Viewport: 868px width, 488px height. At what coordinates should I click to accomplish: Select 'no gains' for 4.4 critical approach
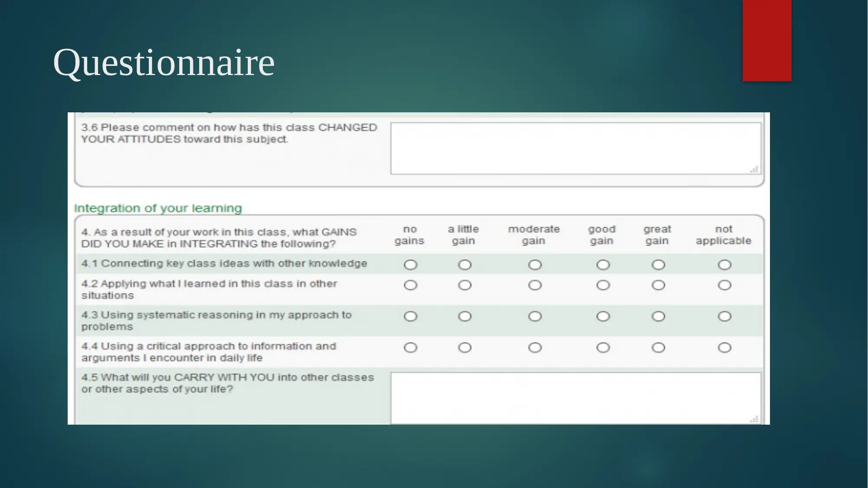pyautogui.click(x=410, y=347)
